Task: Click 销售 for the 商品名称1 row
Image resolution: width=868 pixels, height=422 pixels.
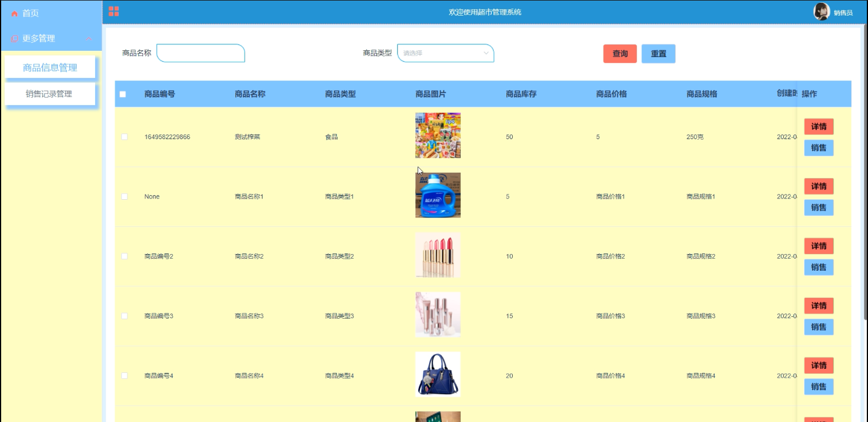Action: coord(819,208)
